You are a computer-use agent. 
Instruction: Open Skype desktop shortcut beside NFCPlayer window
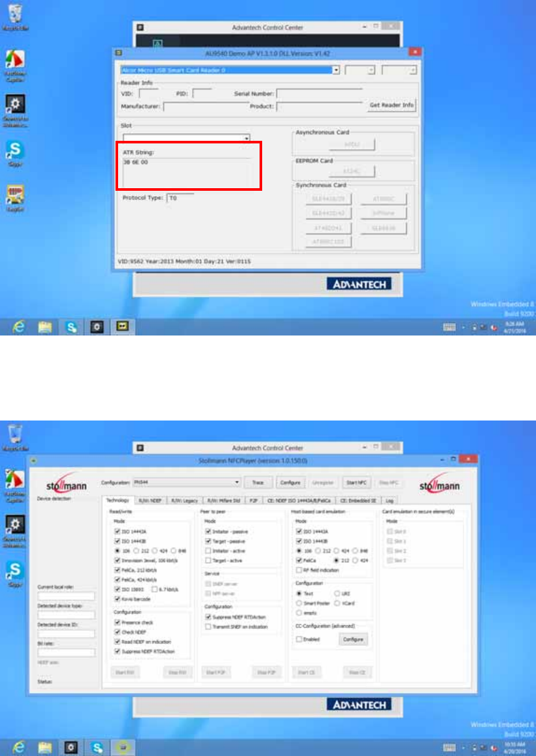[x=16, y=574]
